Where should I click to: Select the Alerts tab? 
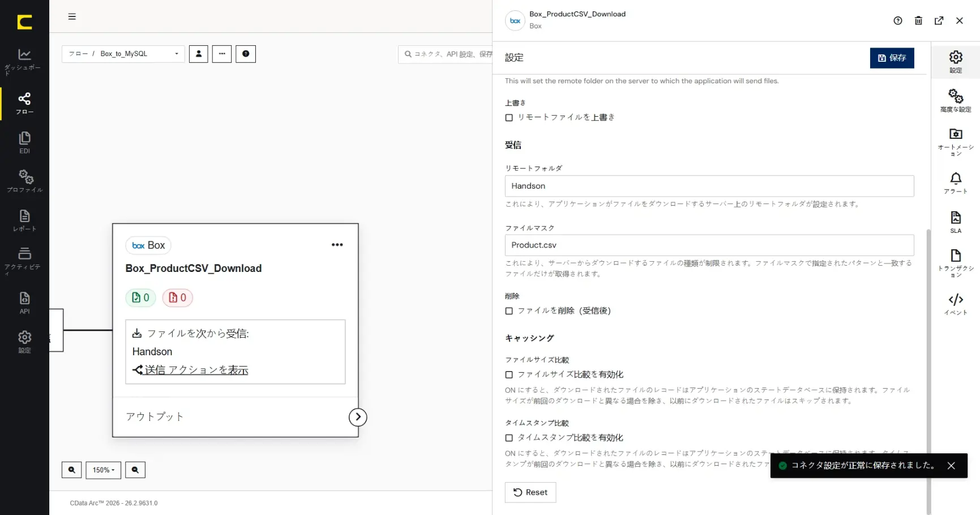tap(956, 183)
